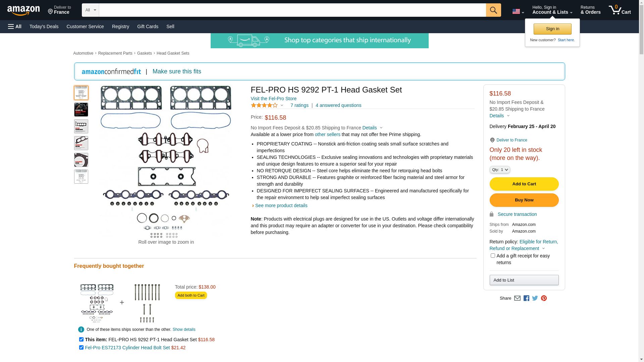Open the shopping cart icon

[619, 10]
